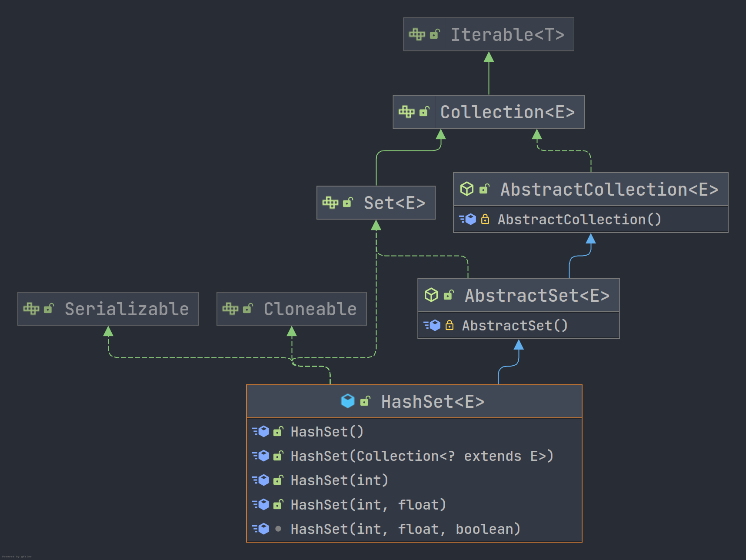
Task: Select the HashSet(Collection<? extends E>) constructor row
Action: pos(414,456)
